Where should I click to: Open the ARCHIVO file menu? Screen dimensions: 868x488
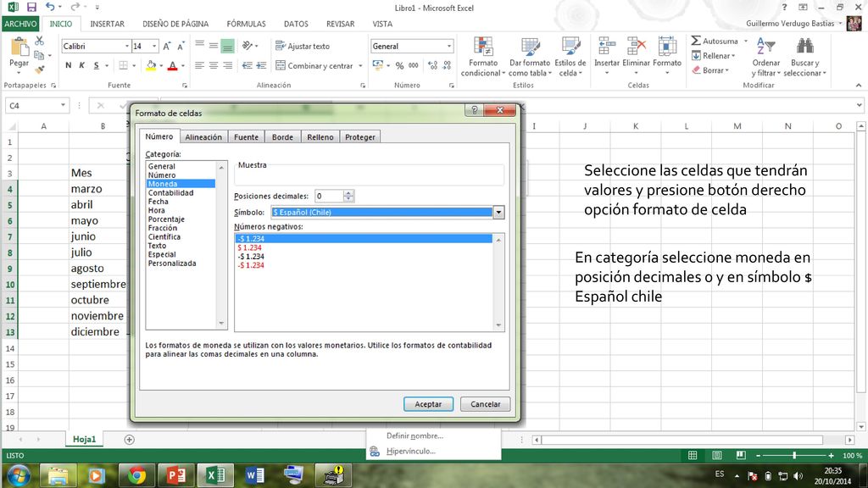[20, 24]
